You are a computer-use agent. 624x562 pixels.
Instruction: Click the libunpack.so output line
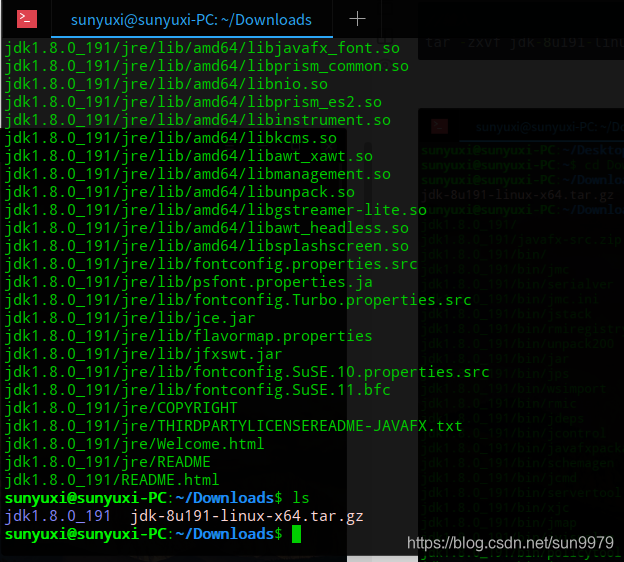179,193
